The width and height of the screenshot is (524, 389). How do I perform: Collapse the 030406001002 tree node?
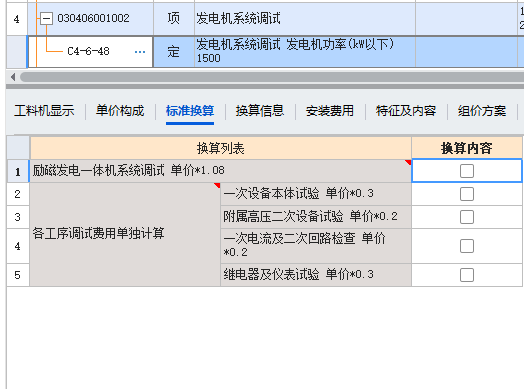coord(46,18)
